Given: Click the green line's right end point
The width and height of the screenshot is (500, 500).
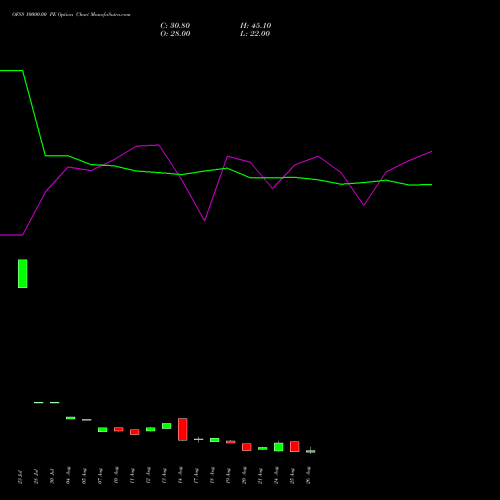Looking at the screenshot, I should tap(432, 184).
